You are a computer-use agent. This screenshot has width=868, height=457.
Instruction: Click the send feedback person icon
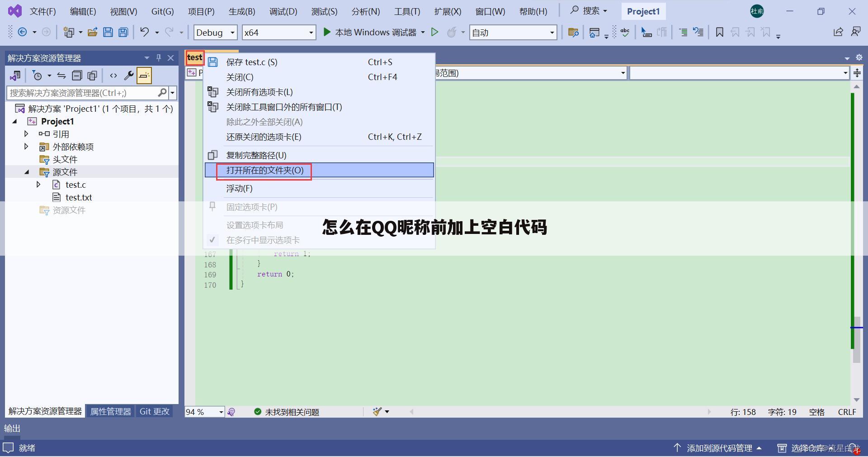pyautogui.click(x=856, y=32)
